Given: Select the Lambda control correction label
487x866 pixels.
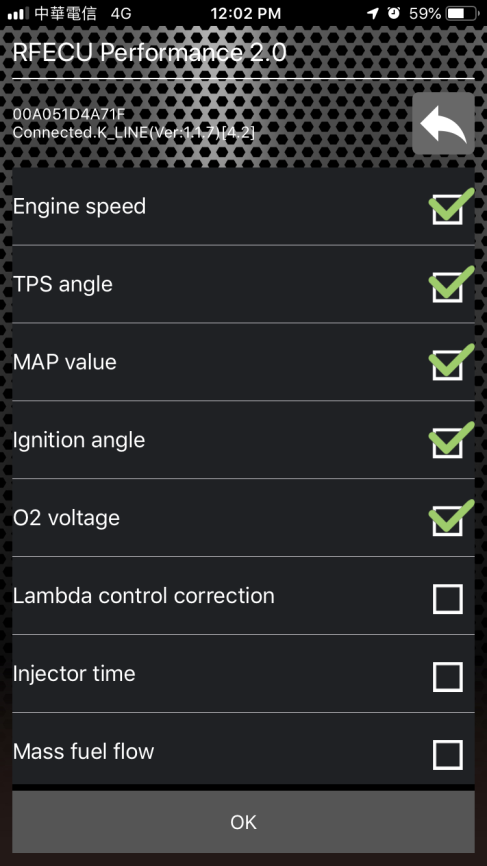Looking at the screenshot, I should pos(144,595).
